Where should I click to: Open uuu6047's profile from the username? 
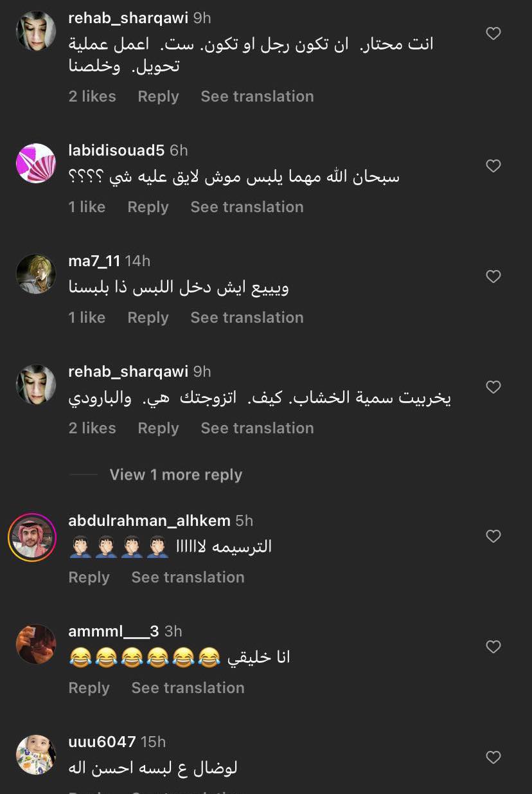[102, 742]
